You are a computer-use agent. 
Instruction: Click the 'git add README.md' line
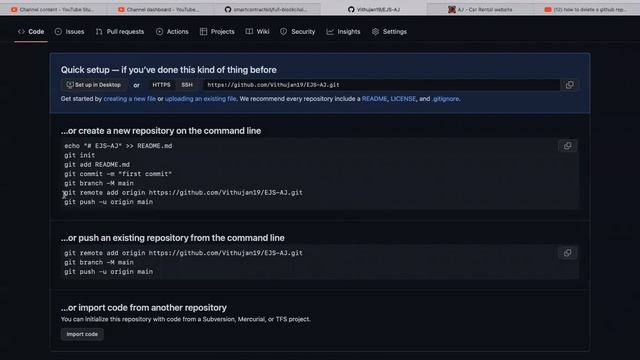(97, 164)
